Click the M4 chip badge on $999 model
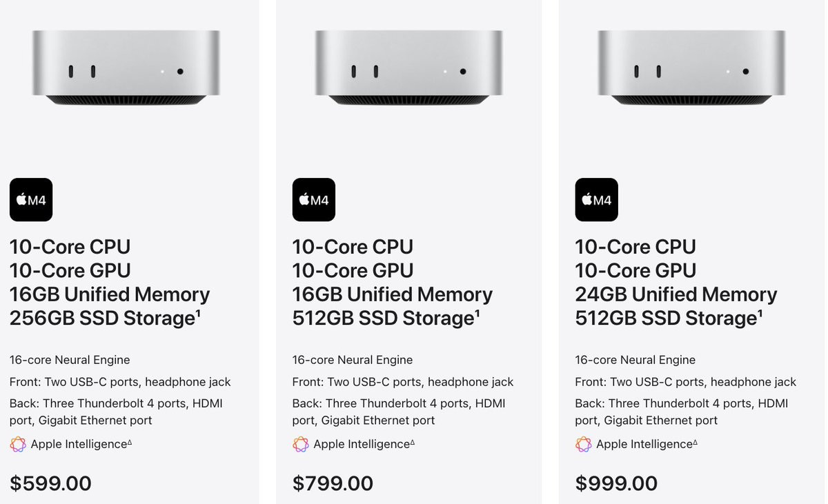Viewport: 828px width, 504px height. pyautogui.click(x=596, y=200)
